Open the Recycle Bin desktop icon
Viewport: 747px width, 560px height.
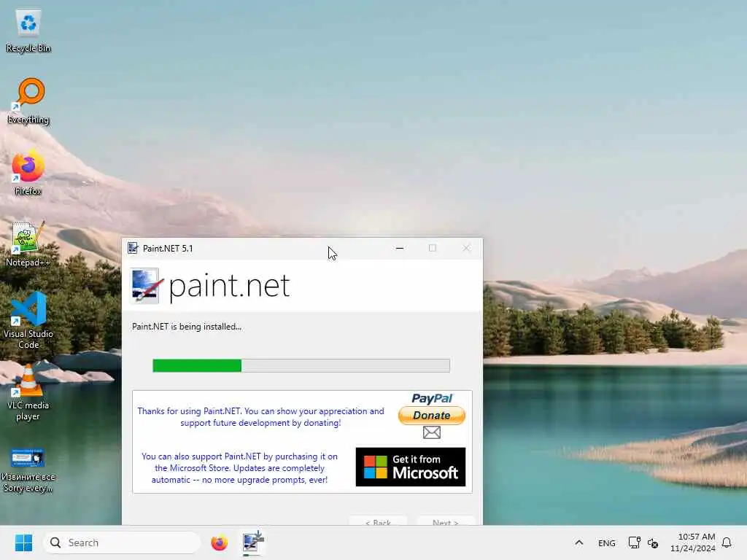[28, 31]
